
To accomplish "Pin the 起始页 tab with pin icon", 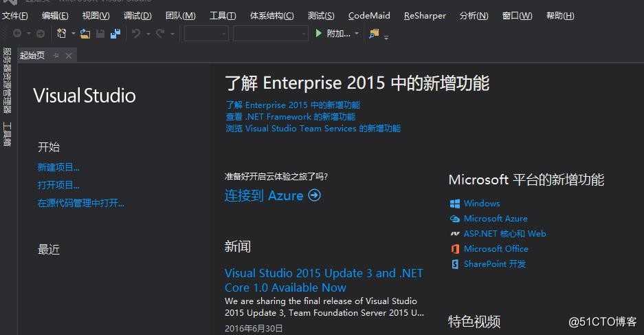I will [56, 56].
